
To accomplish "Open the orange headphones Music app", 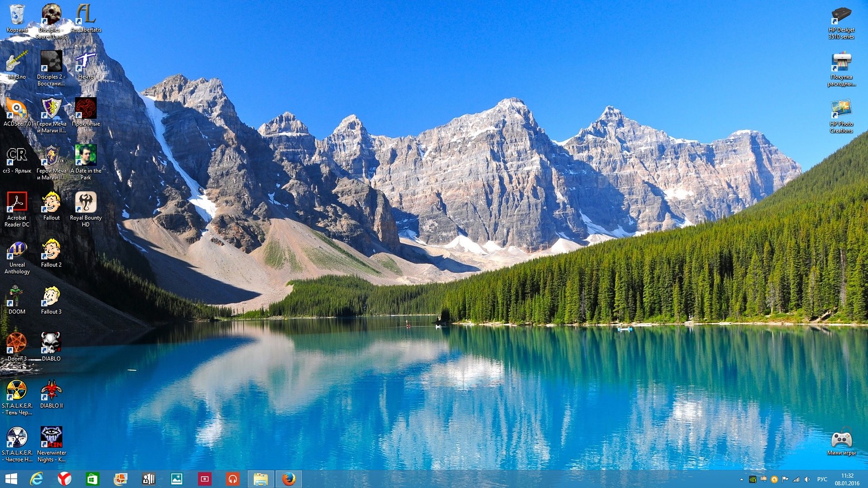I will coord(232,479).
